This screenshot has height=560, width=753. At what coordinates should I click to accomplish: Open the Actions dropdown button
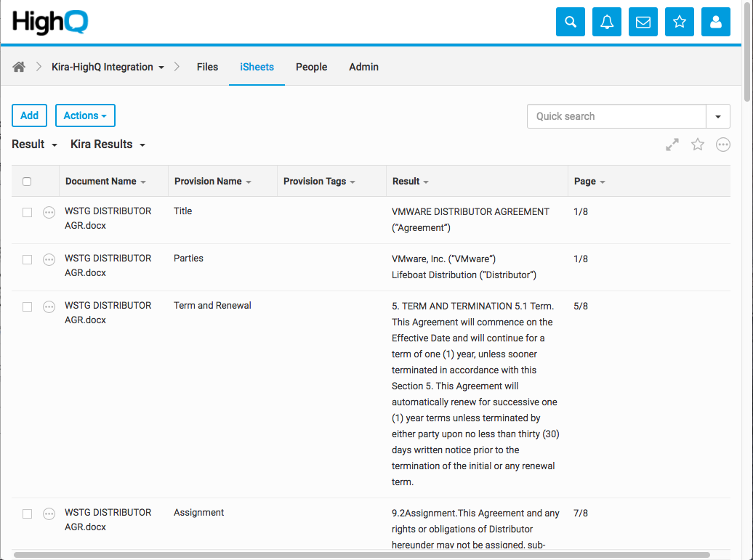coord(85,115)
